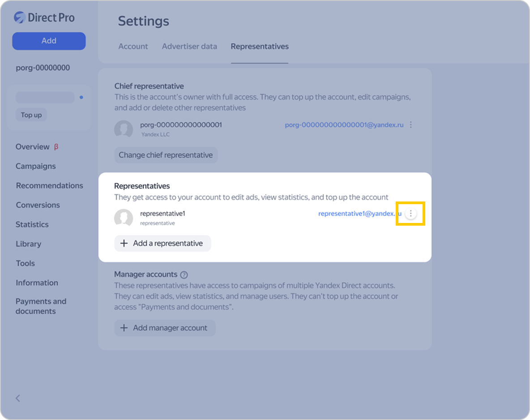Open the chief representative's email link

[x=344, y=125]
